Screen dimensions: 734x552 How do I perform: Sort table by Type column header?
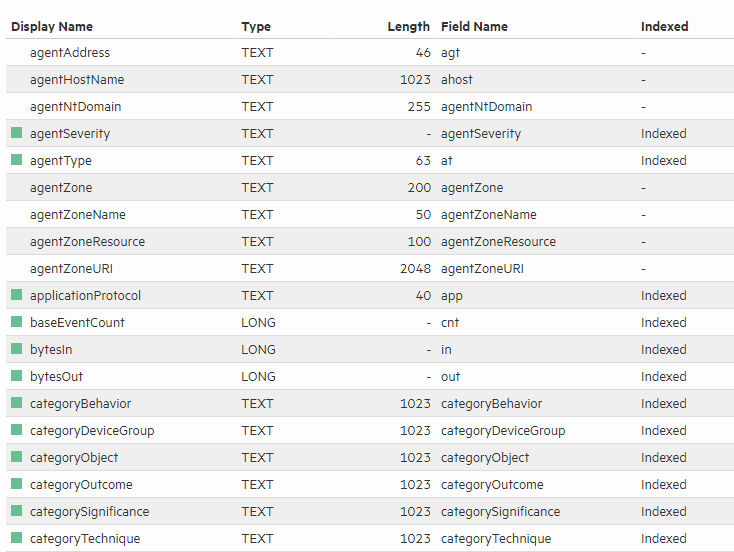pyautogui.click(x=256, y=27)
